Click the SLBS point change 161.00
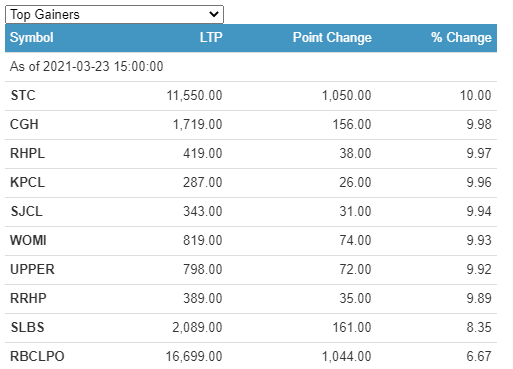The width and height of the screenshot is (513, 369). (x=352, y=327)
